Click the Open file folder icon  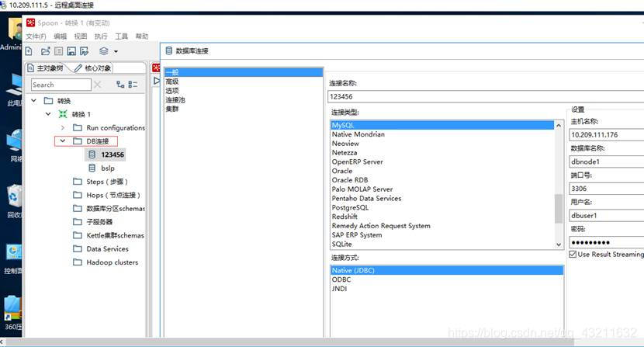point(46,51)
